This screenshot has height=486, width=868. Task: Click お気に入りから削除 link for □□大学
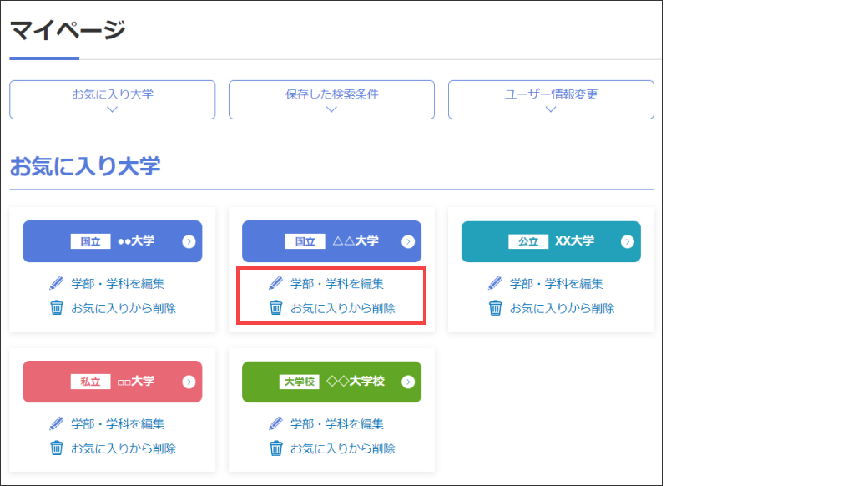click(x=124, y=448)
